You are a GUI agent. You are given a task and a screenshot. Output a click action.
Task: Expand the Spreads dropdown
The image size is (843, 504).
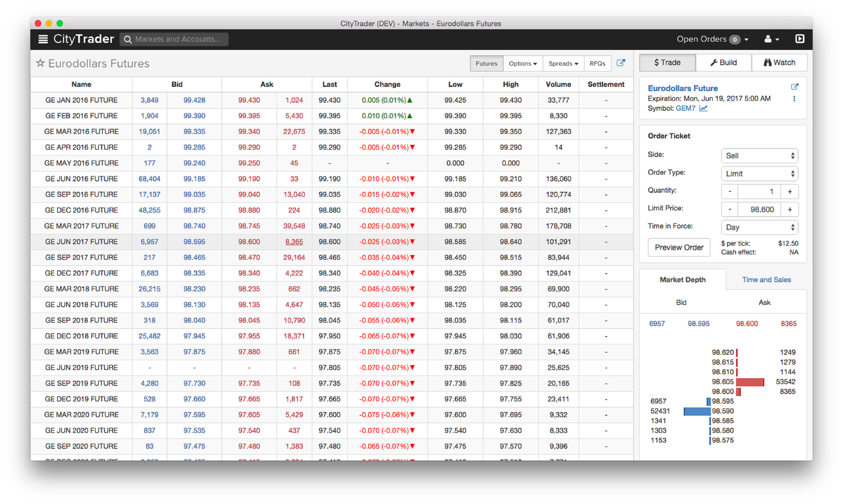click(x=563, y=63)
